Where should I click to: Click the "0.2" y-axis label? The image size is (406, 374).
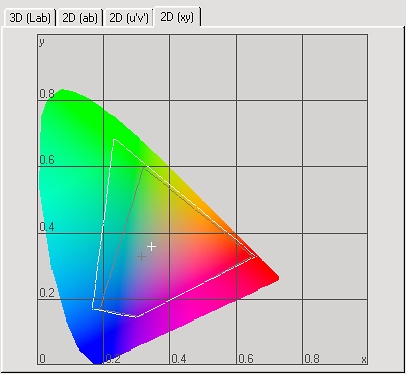(x=47, y=293)
